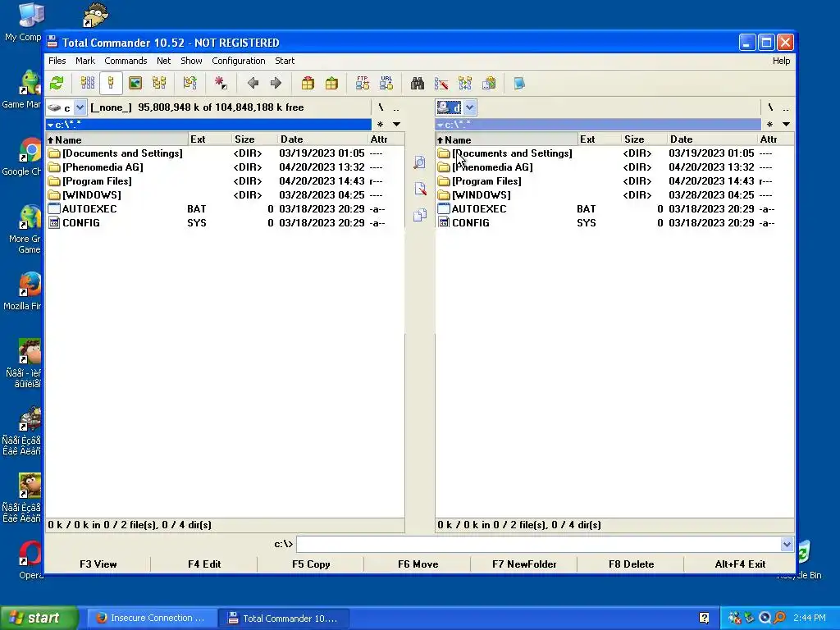Click into the command line input field
The width and height of the screenshot is (840, 630).
click(x=538, y=545)
